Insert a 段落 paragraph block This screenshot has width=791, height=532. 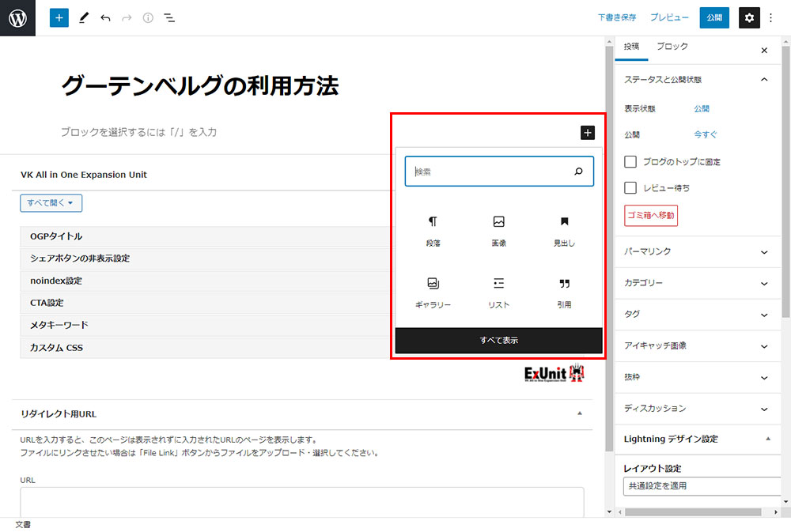[x=433, y=231]
